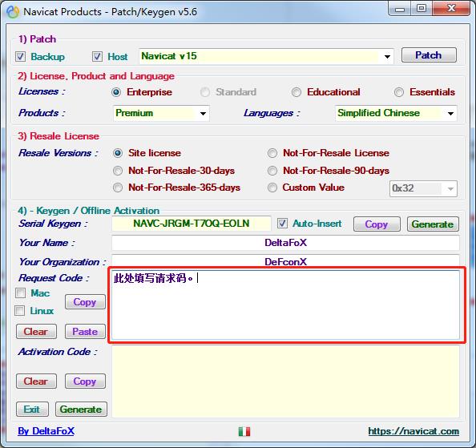This screenshot has width=476, height=448.
Task: Click the Exit button
Action: (x=32, y=410)
